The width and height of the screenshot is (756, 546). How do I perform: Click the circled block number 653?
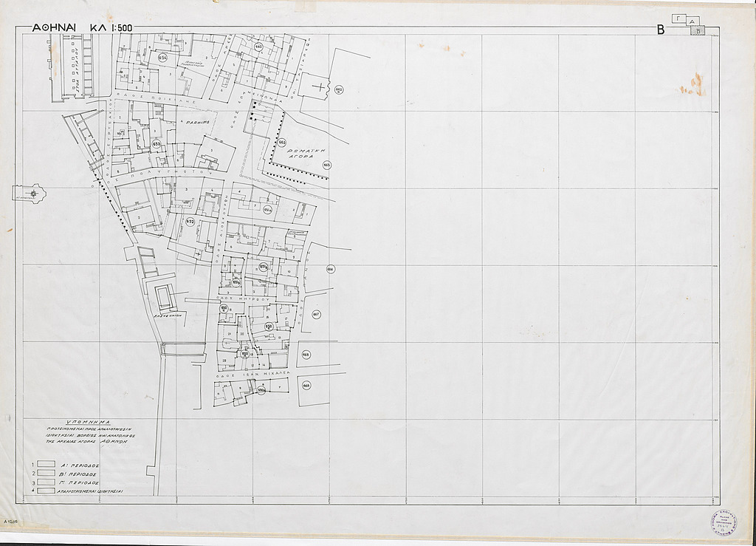(x=156, y=143)
